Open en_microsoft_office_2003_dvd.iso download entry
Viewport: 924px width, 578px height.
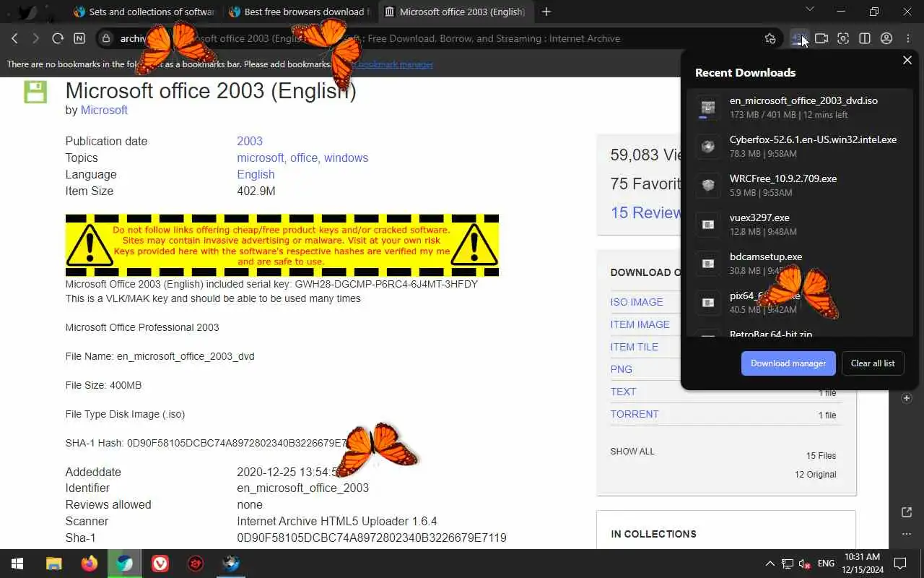(800, 107)
